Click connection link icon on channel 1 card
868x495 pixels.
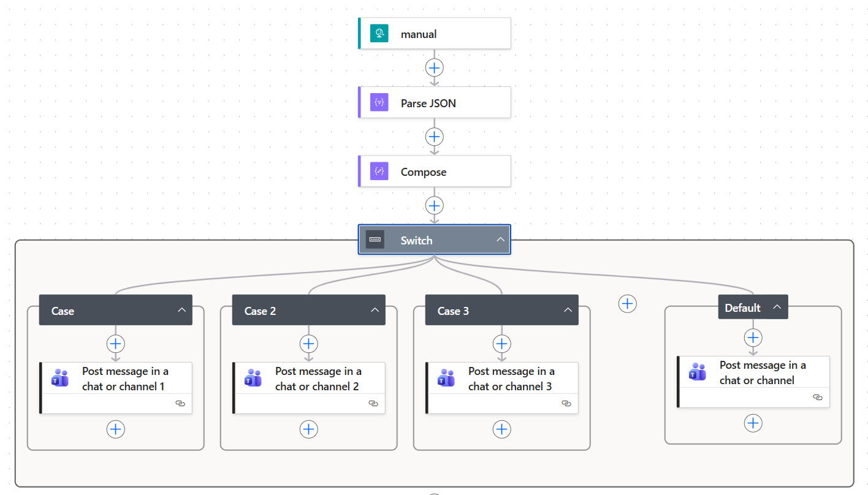(x=180, y=404)
